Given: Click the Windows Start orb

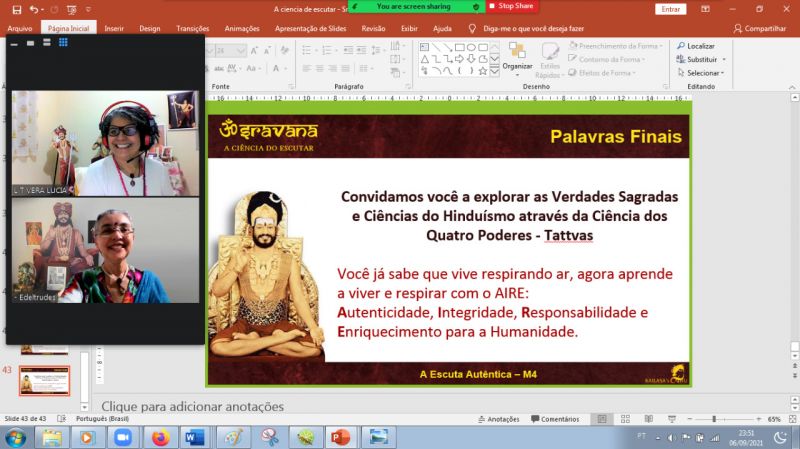Looking at the screenshot, I should click(15, 438).
